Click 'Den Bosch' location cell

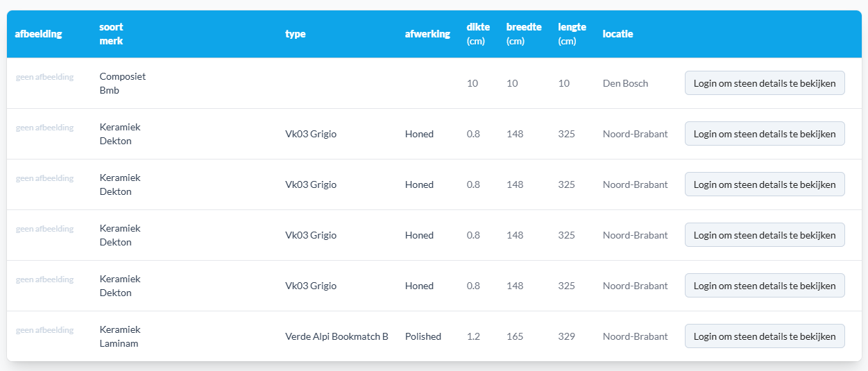point(625,83)
